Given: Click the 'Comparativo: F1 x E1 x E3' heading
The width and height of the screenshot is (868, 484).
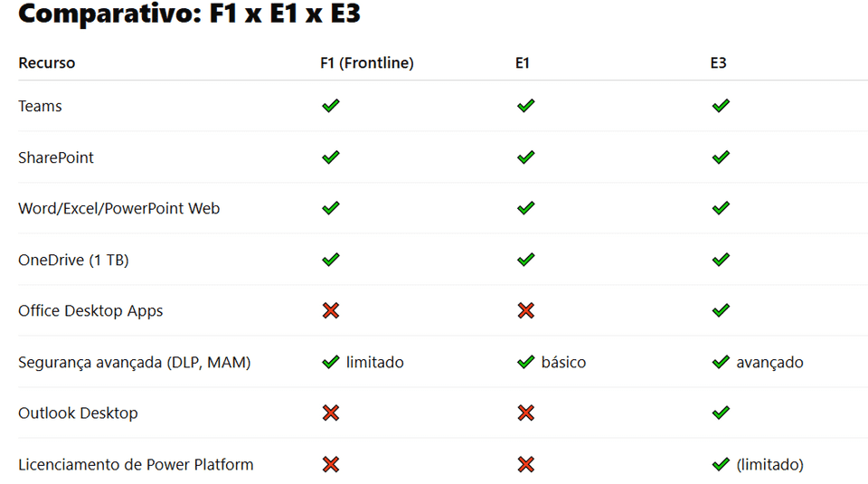Looking at the screenshot, I should coord(189,14).
